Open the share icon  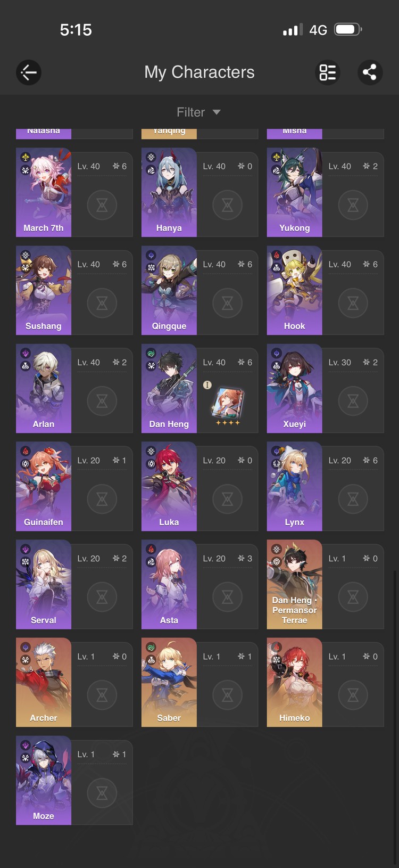370,72
